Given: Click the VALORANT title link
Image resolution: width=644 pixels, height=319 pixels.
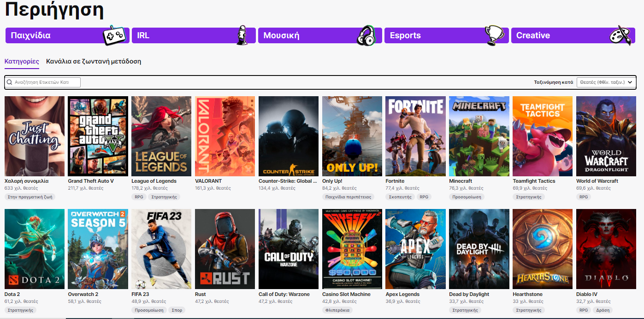Looking at the screenshot, I should (x=208, y=181).
